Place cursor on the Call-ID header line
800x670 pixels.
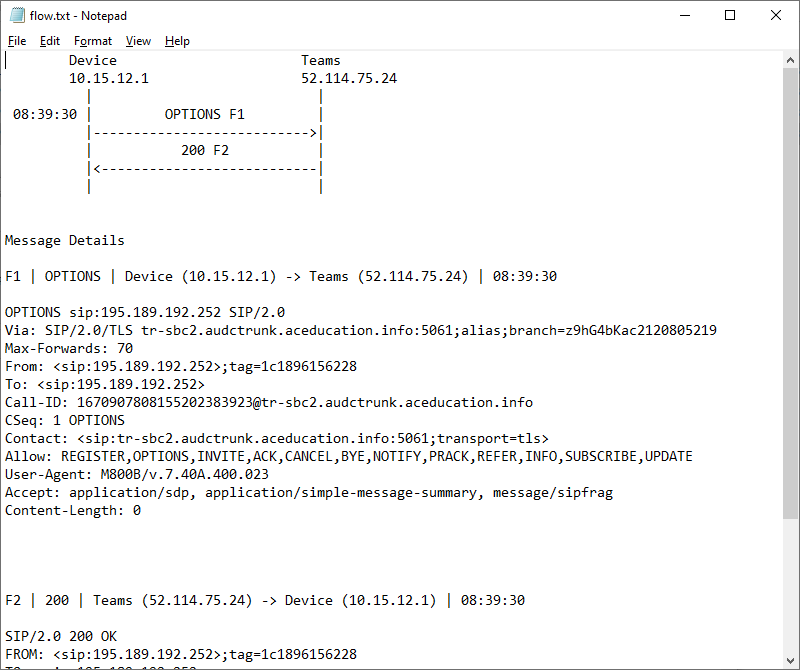click(x=200, y=402)
